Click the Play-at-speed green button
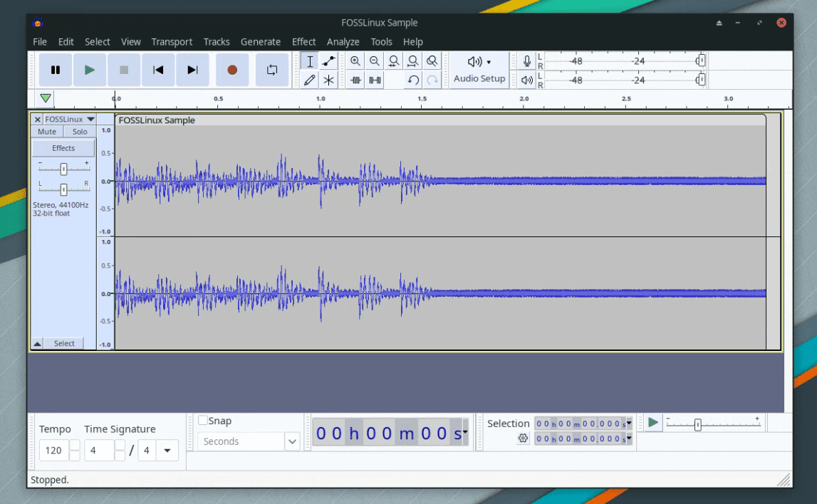The width and height of the screenshot is (817, 504). 653,422
